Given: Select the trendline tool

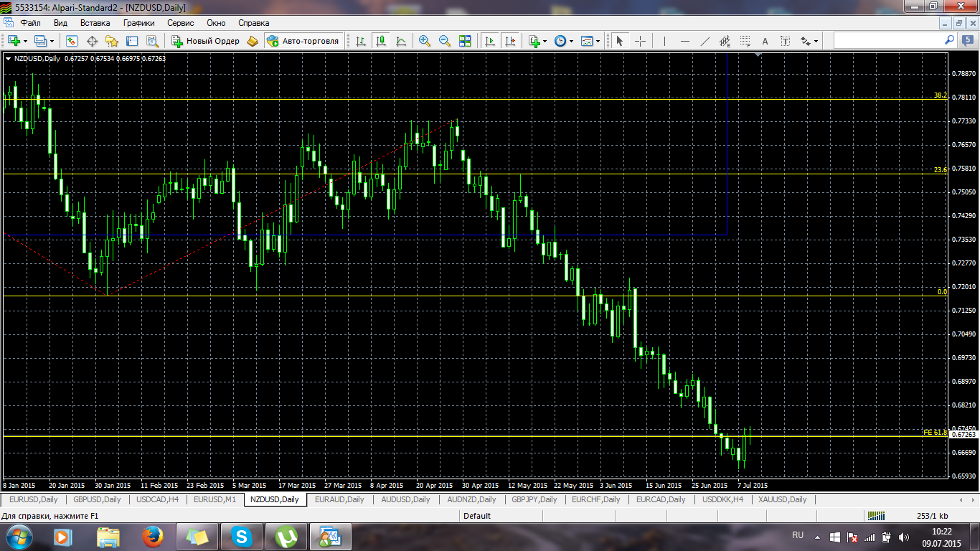Looking at the screenshot, I should [x=705, y=41].
